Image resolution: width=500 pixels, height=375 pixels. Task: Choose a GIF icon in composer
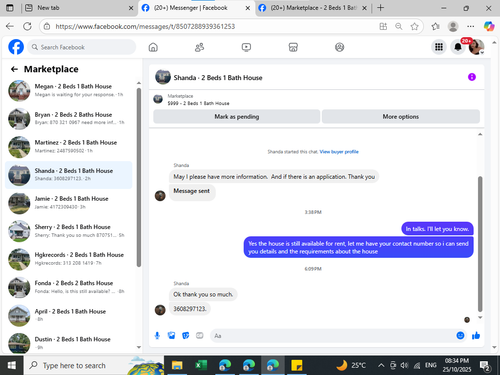point(200,335)
